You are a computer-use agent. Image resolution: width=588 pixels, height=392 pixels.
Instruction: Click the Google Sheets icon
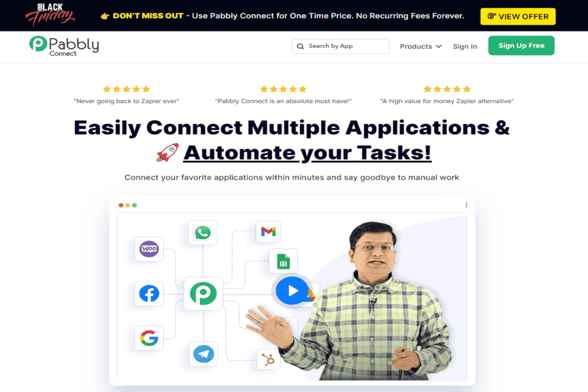pyautogui.click(x=284, y=261)
